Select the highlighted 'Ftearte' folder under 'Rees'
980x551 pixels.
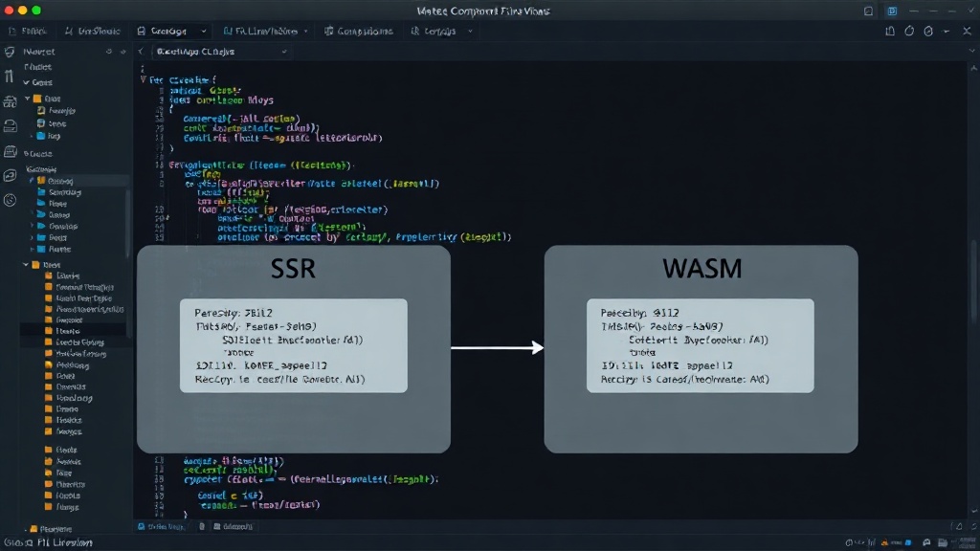point(74,331)
